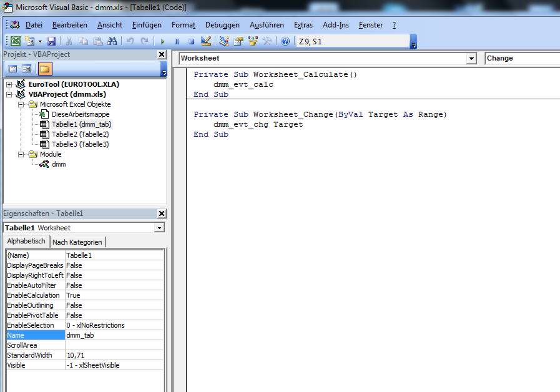This screenshot has width=560, height=392.
Task: Open the Fenster menu
Action: pyautogui.click(x=371, y=25)
